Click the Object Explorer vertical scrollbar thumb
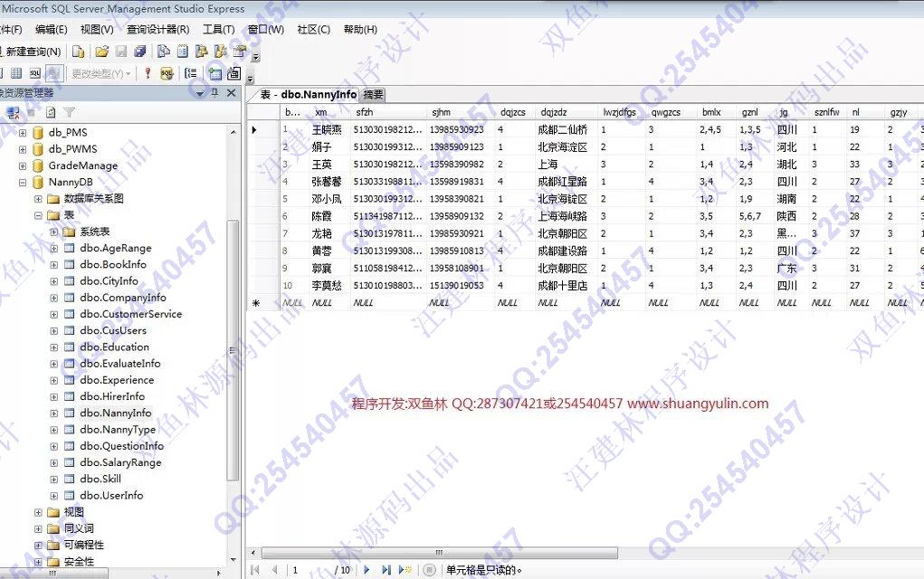 [233, 350]
